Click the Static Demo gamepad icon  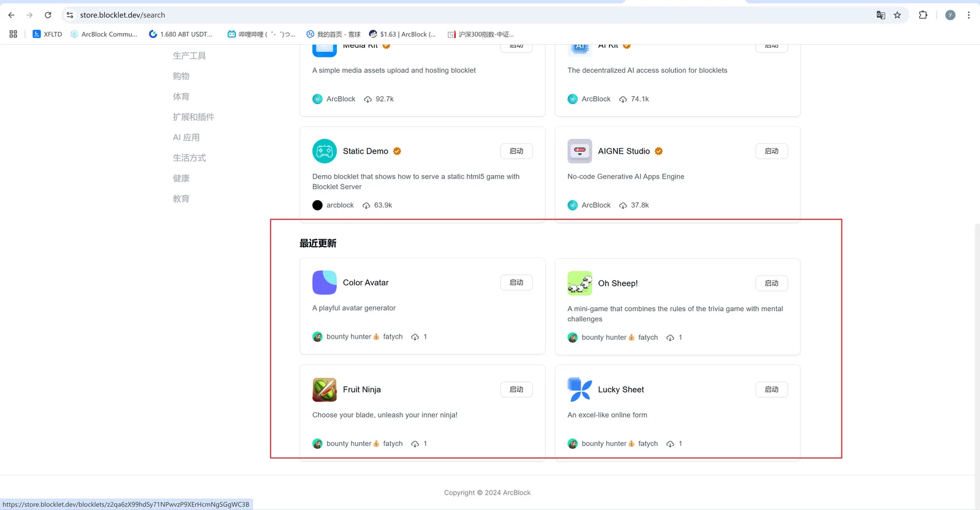(x=325, y=151)
